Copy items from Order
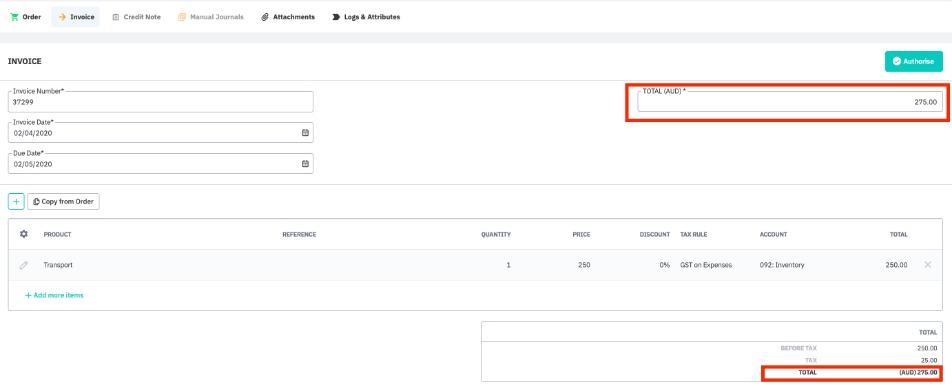This screenshot has height=389, width=952. point(63,201)
